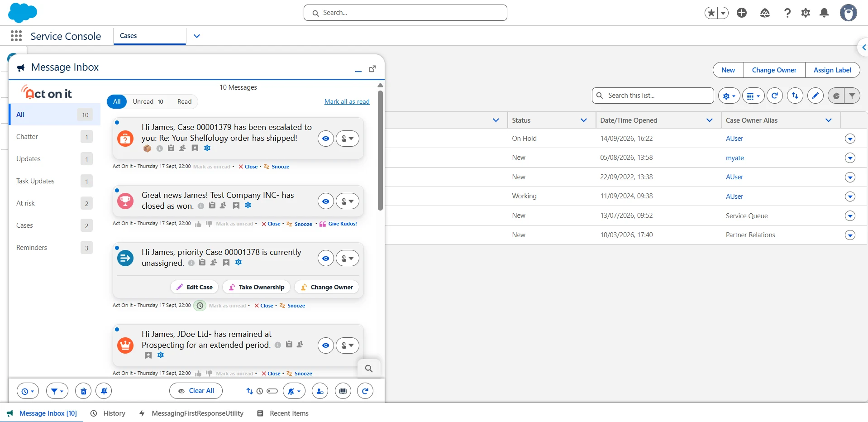
Task: Click Mark all as read link
Action: (347, 101)
